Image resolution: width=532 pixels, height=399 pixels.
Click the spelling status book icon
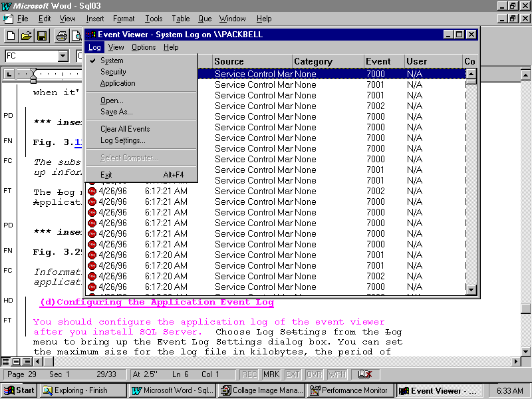(364, 374)
